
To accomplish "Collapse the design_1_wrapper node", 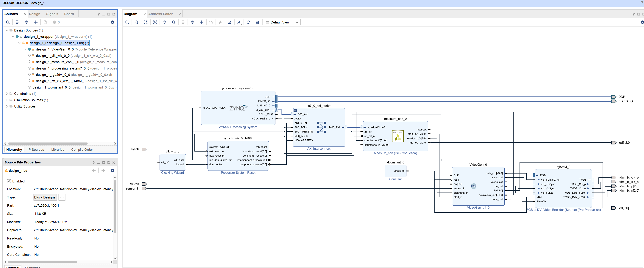I will coord(13,37).
